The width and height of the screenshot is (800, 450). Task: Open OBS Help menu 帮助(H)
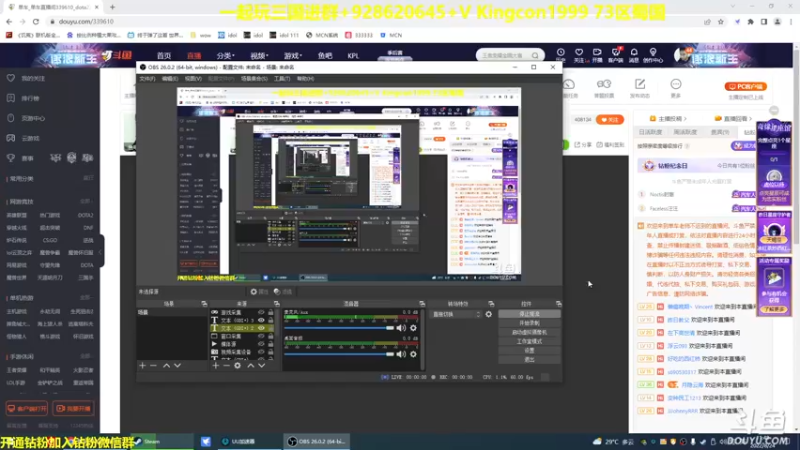pos(305,79)
